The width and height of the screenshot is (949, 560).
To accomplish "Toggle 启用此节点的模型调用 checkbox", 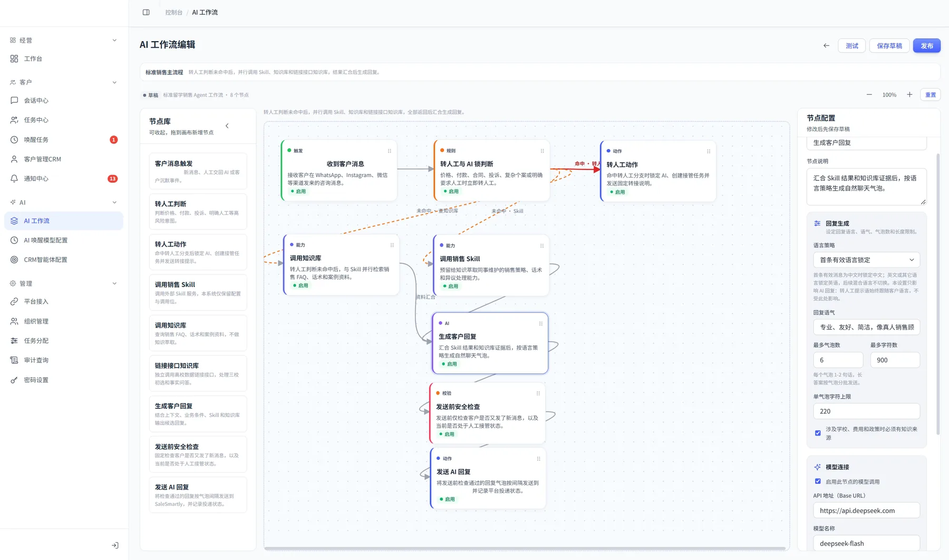I will point(818,481).
